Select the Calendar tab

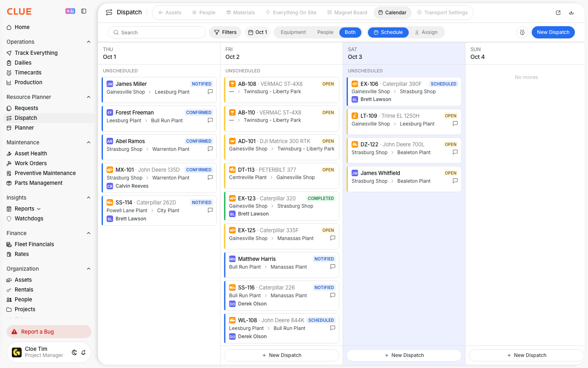pyautogui.click(x=392, y=13)
